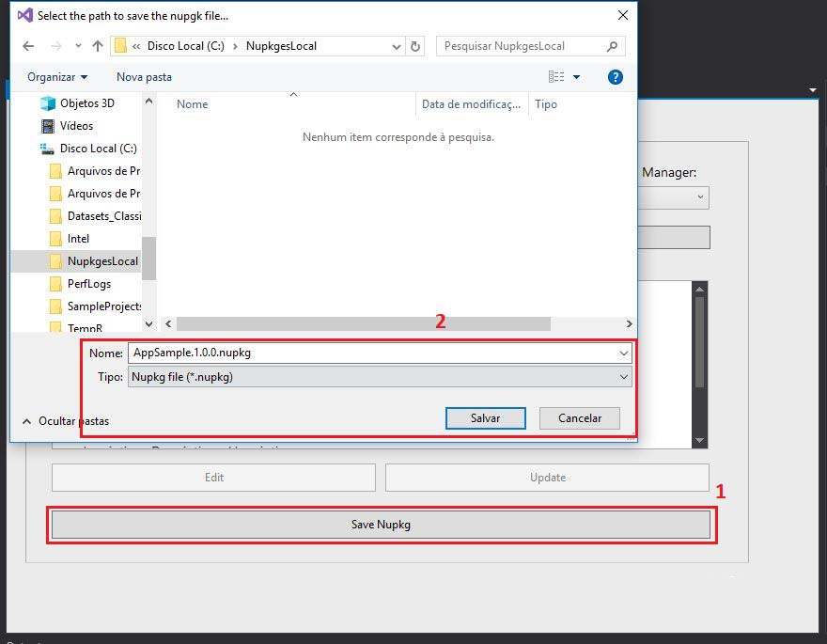Expand the Nome filename combo box arrow
The height and width of the screenshot is (644, 827).
(x=624, y=353)
